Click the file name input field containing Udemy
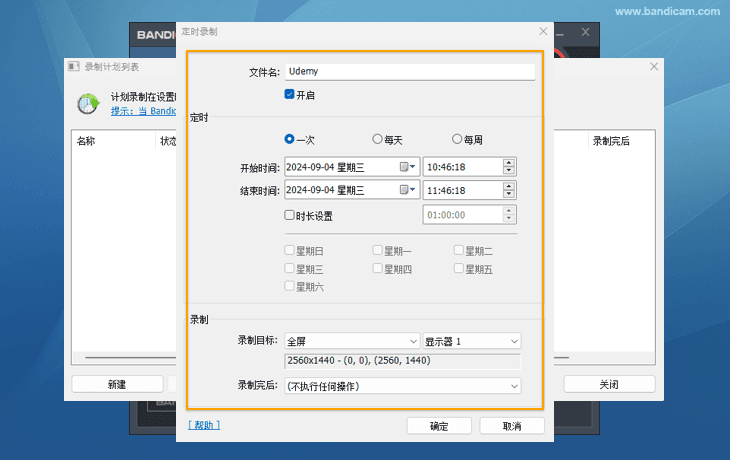 (x=410, y=72)
